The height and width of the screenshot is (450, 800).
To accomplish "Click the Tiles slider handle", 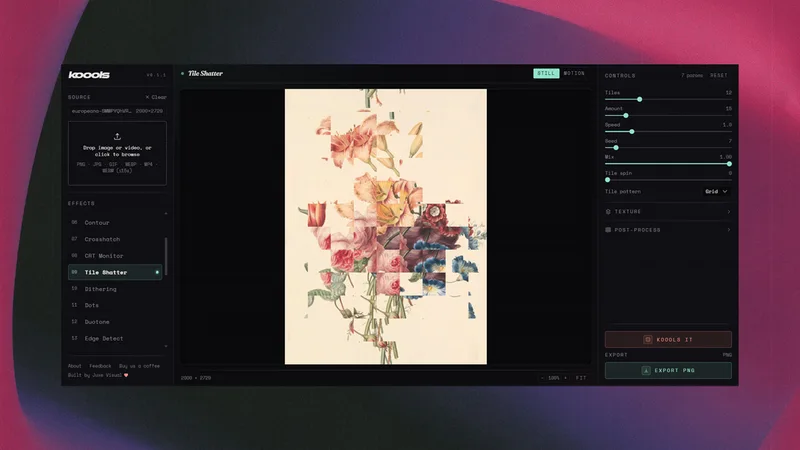I will coord(639,99).
